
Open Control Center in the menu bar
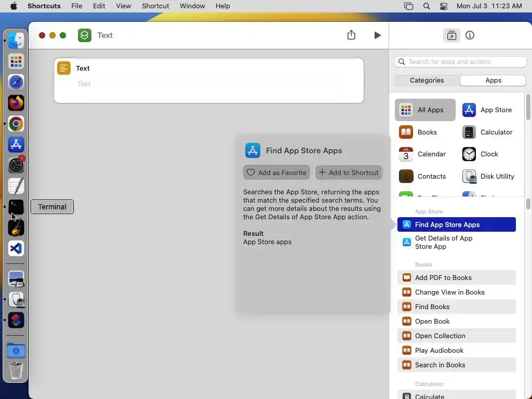(x=444, y=6)
